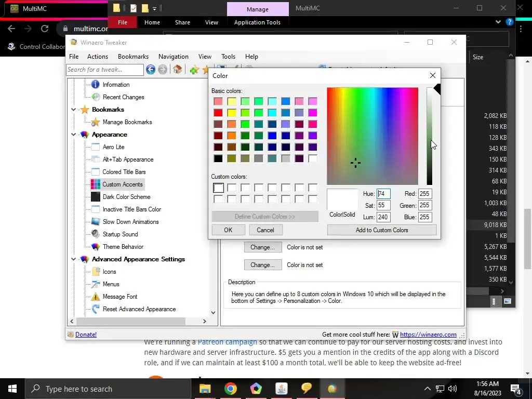Select the first custom color slot

(218, 188)
